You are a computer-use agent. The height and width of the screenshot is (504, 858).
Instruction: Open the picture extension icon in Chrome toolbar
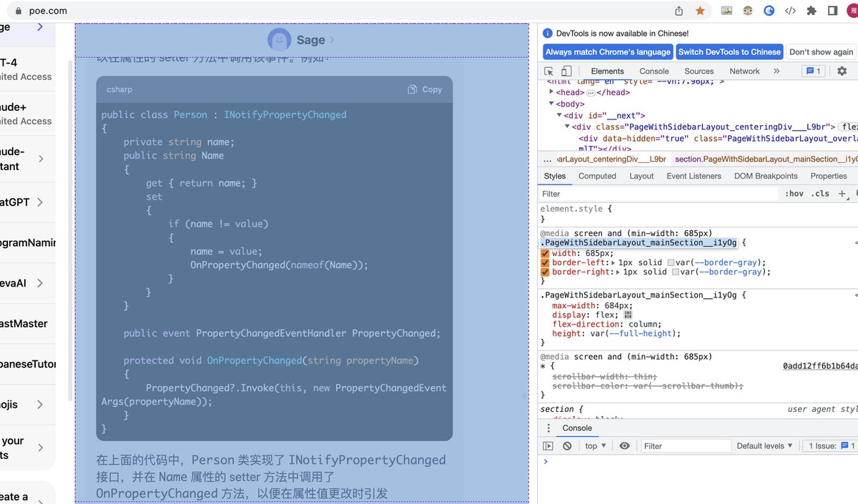726,11
